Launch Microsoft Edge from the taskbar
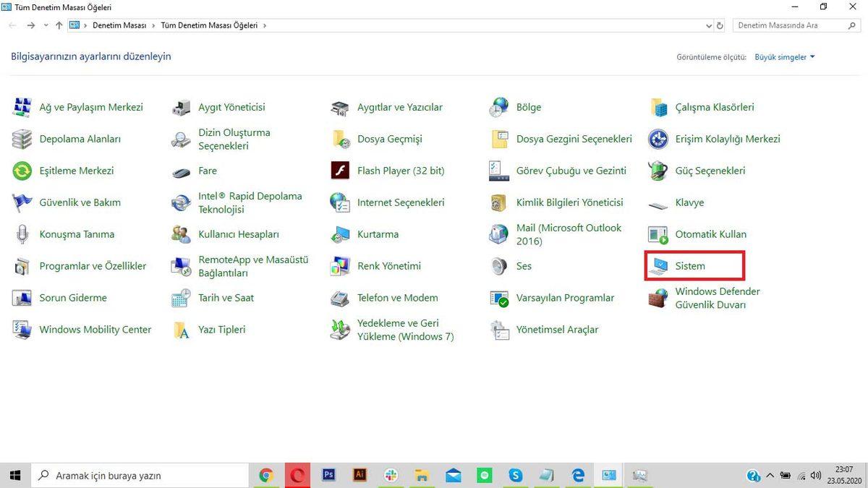The width and height of the screenshot is (868, 488). [577, 475]
